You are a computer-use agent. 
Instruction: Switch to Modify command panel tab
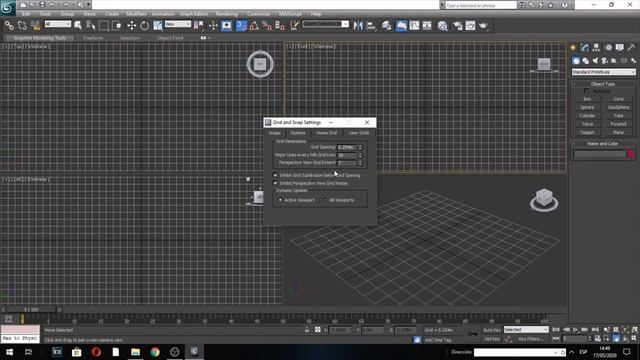tap(585, 47)
